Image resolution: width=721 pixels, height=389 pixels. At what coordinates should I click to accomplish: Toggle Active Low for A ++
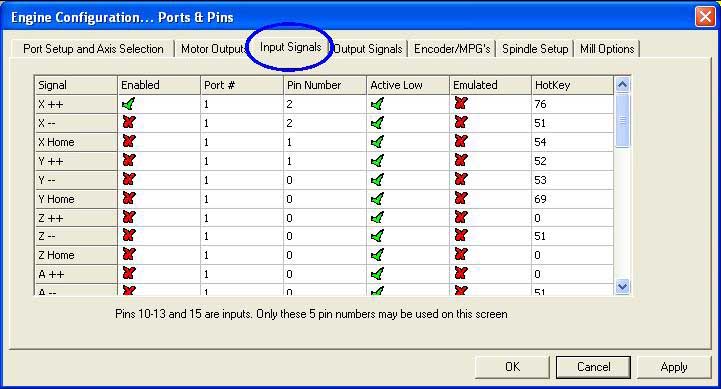point(377,273)
